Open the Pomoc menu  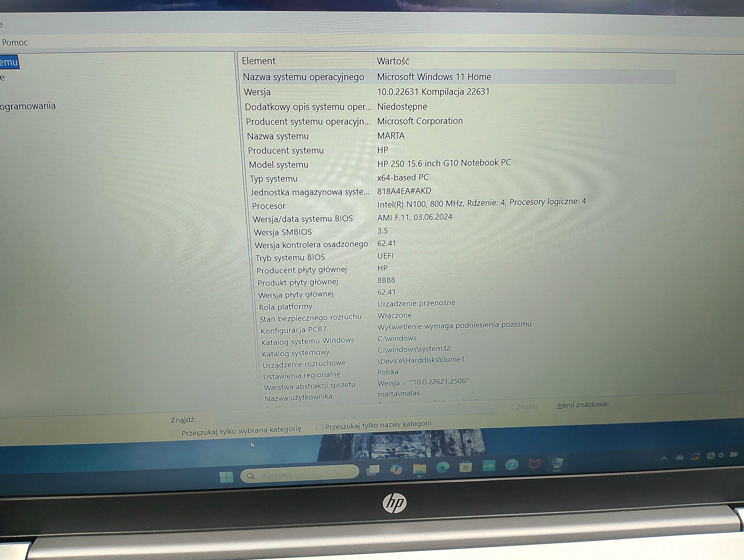coord(15,42)
